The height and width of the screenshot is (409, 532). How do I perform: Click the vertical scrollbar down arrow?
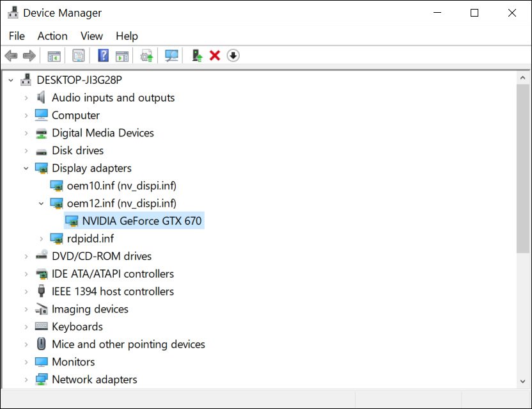(x=522, y=381)
